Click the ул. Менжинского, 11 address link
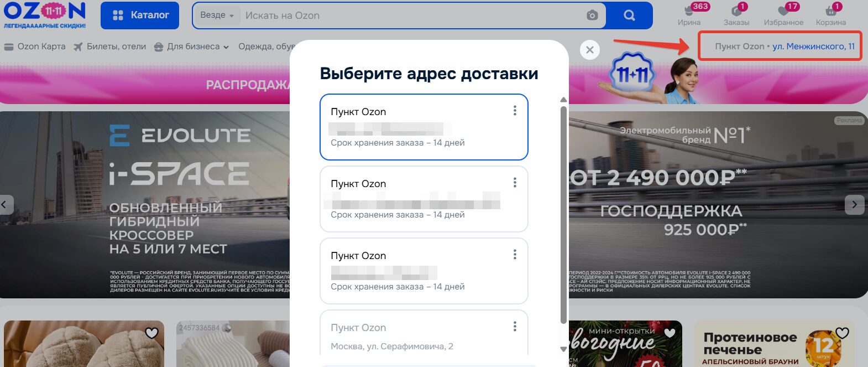868x367 pixels. [x=813, y=46]
